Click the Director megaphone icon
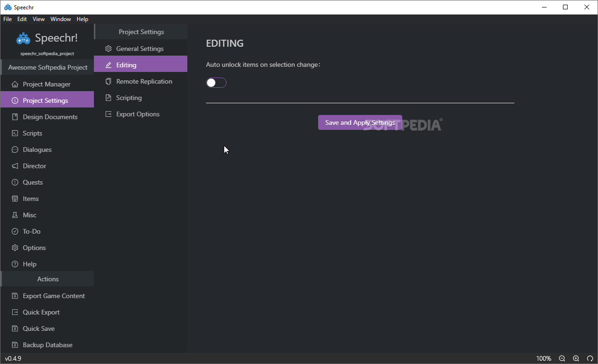The height and width of the screenshot is (364, 598). 14,166
